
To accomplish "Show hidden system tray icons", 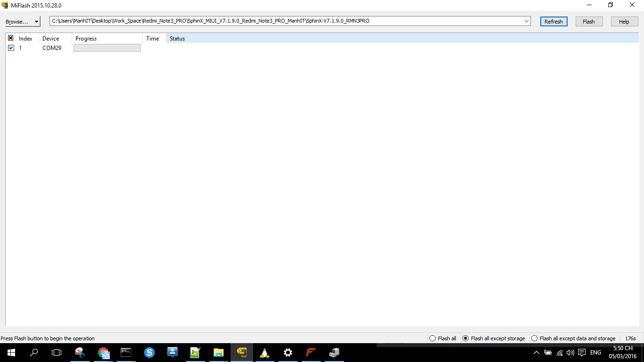I will [x=537, y=353].
